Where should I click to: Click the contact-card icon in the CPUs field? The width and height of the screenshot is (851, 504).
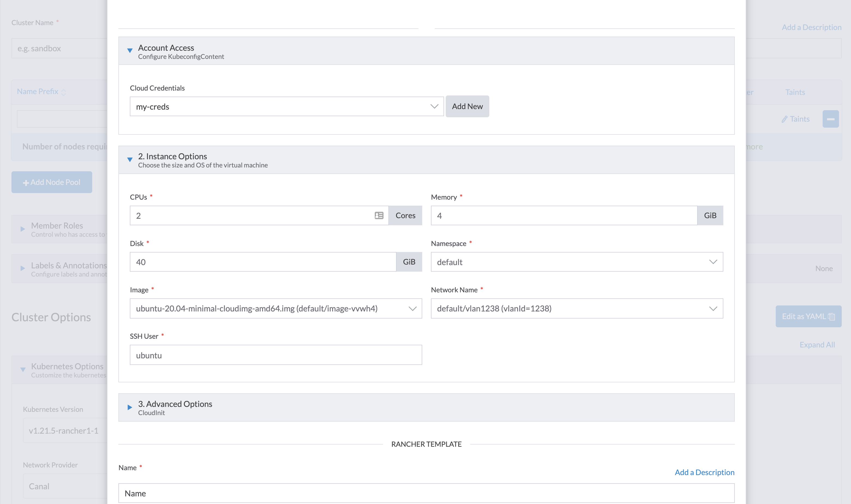[379, 215]
